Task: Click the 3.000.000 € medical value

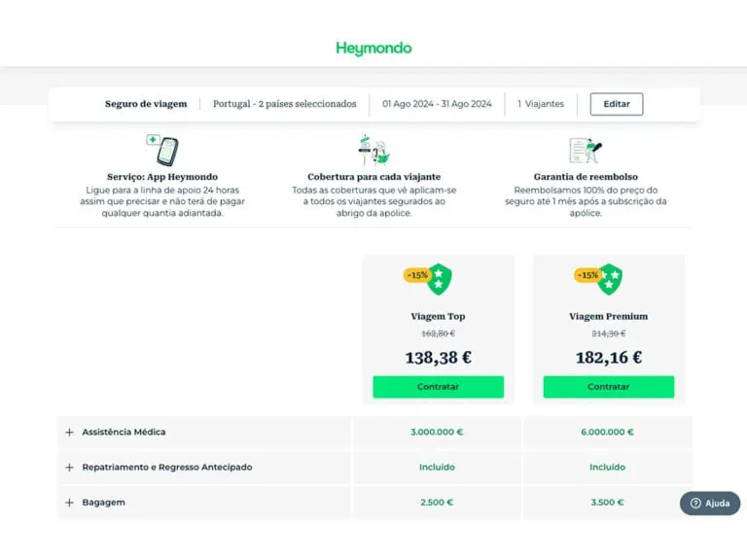Action: 437,432
